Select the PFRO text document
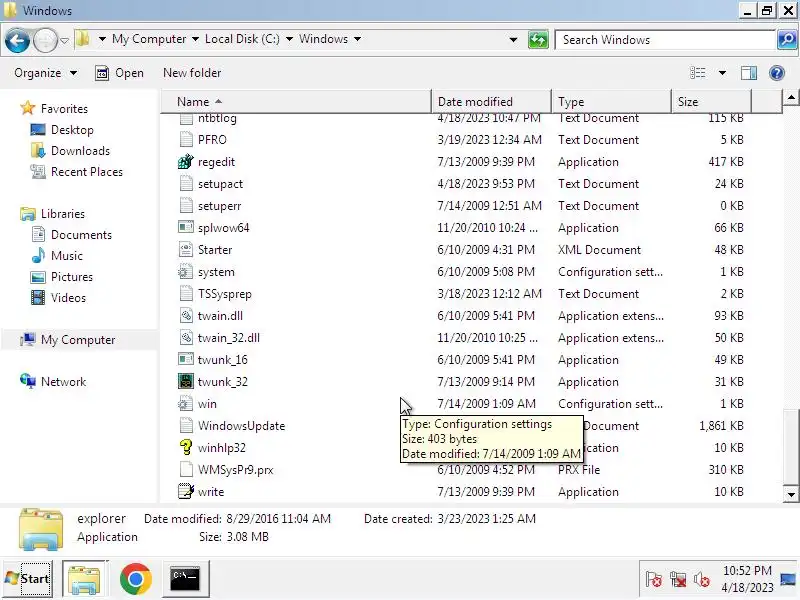This screenshot has width=800, height=600. 212,140
